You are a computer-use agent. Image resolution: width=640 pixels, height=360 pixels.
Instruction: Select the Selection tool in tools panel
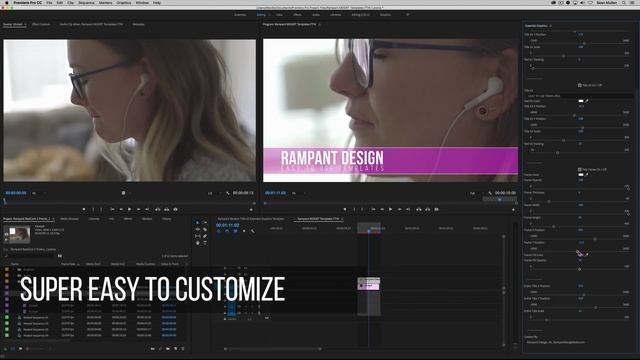click(198, 222)
